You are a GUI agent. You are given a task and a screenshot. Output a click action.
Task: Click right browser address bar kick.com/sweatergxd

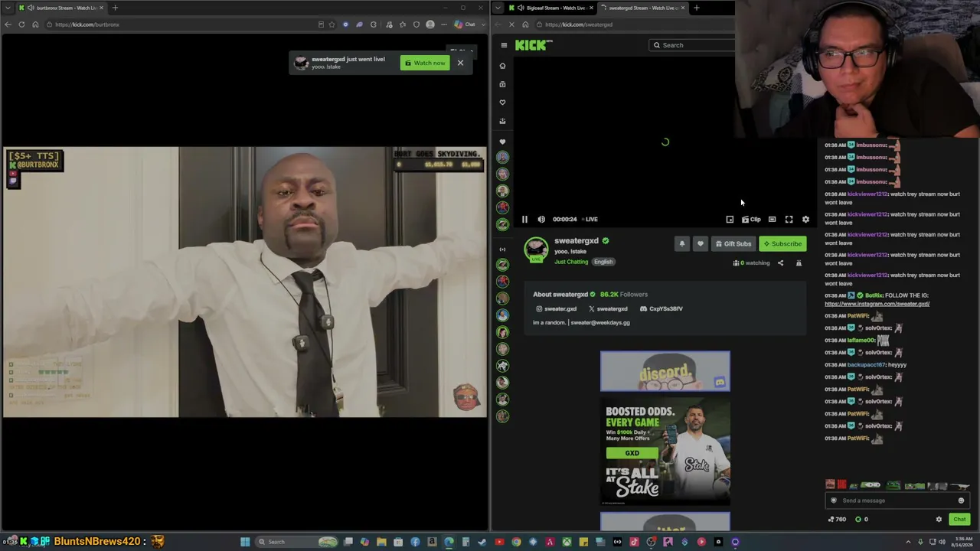pos(635,24)
